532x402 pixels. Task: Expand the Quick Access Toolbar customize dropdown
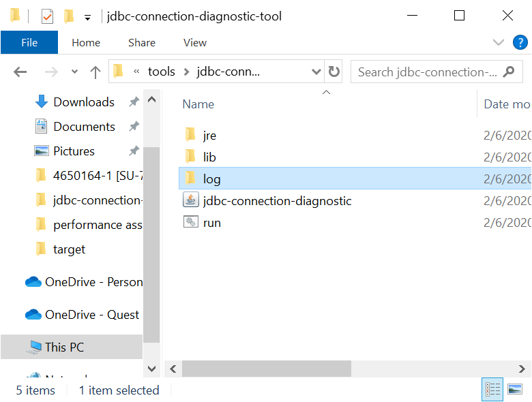click(87, 16)
